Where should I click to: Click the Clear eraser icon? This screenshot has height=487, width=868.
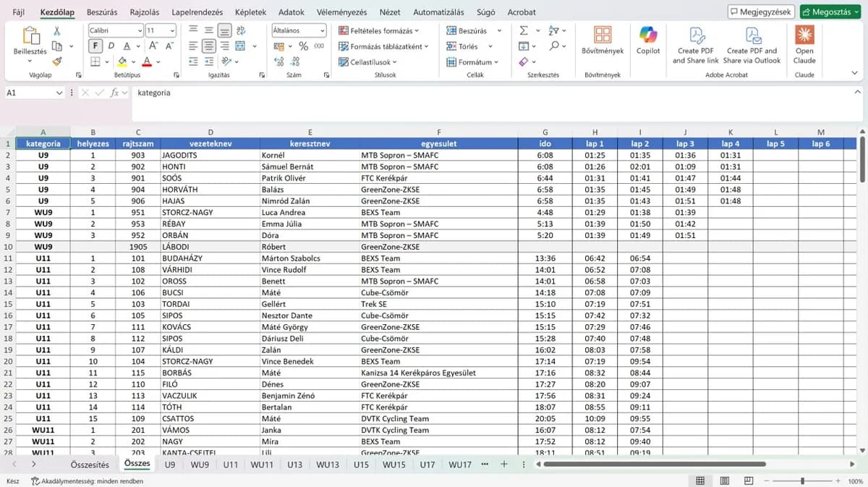click(x=524, y=62)
